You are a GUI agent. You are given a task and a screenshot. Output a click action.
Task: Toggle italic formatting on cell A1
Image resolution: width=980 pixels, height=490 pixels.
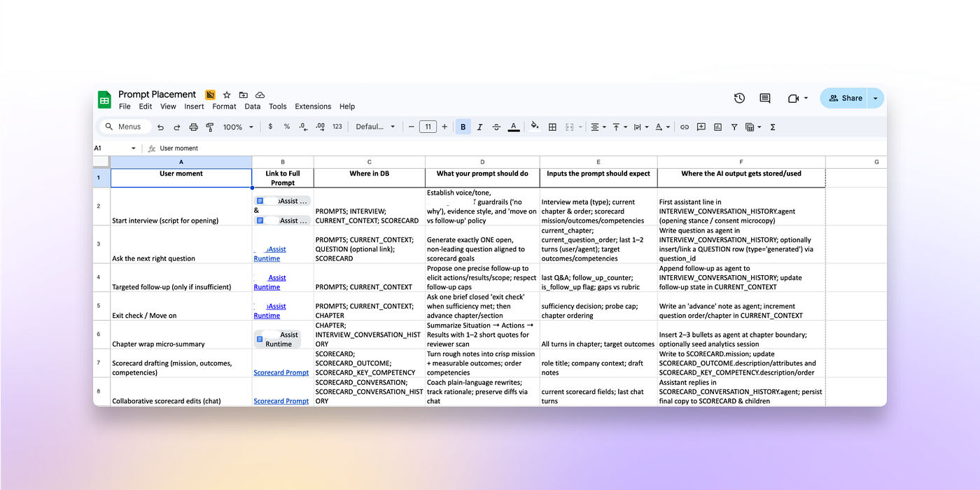click(x=479, y=127)
